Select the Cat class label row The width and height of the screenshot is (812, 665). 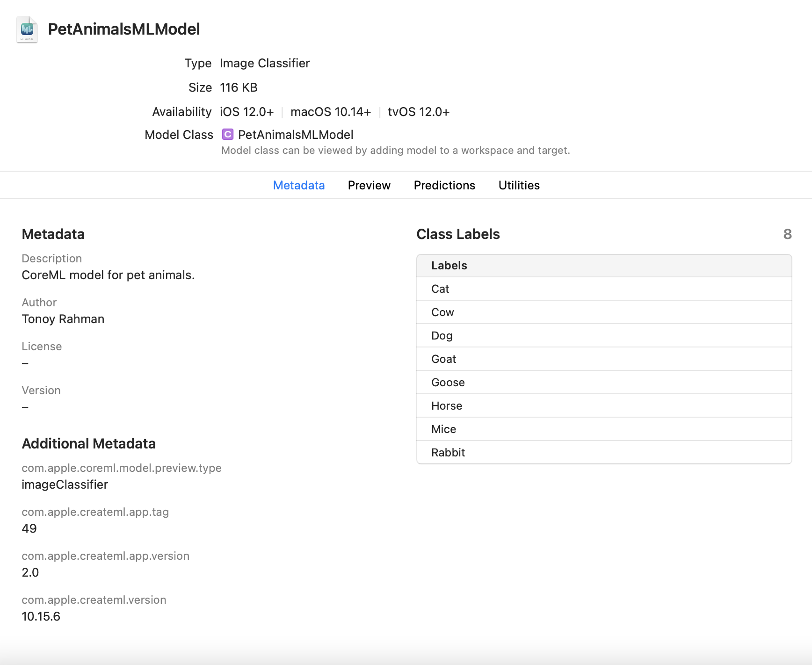point(604,289)
